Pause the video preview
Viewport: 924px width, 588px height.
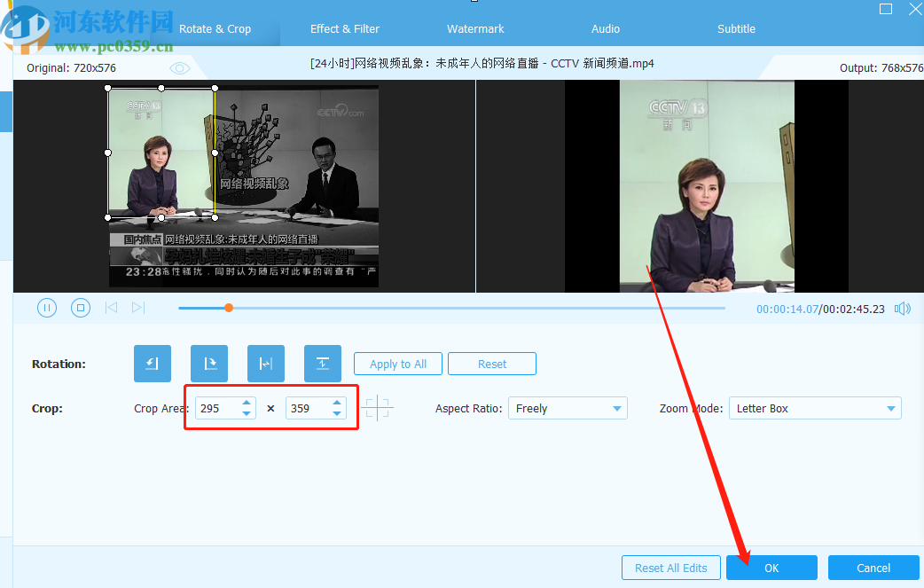tap(46, 307)
